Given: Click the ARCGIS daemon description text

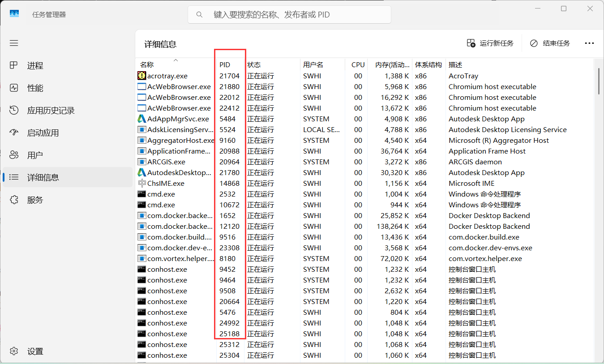Looking at the screenshot, I should pyautogui.click(x=475, y=162).
